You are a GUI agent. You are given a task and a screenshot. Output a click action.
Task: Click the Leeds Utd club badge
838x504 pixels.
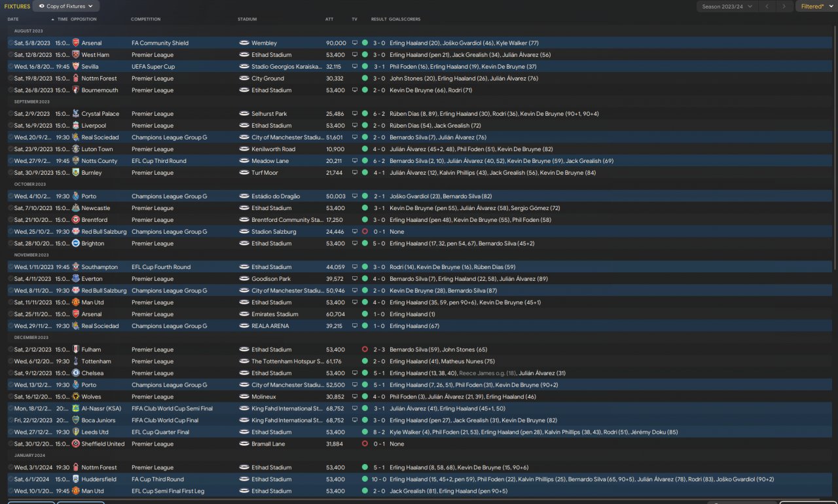coord(76,432)
